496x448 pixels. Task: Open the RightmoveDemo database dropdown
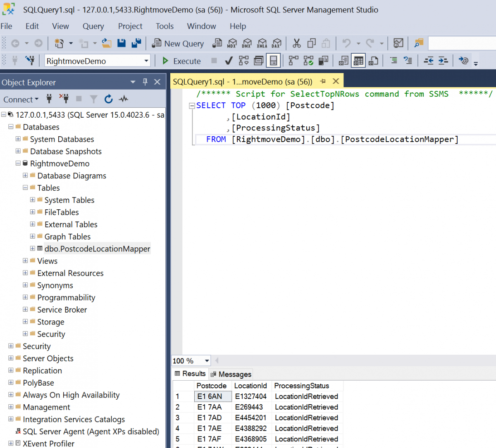[147, 60]
